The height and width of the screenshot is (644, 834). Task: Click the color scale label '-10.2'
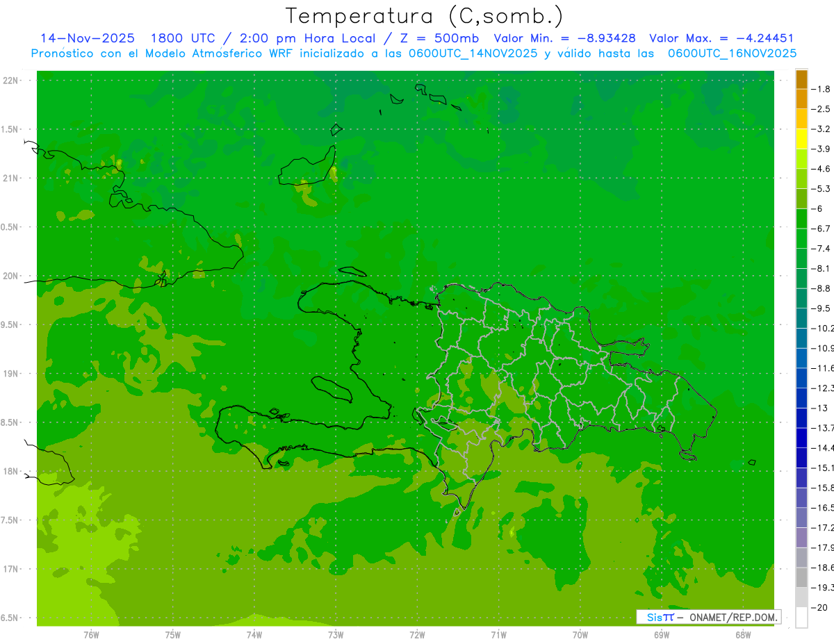coord(824,329)
